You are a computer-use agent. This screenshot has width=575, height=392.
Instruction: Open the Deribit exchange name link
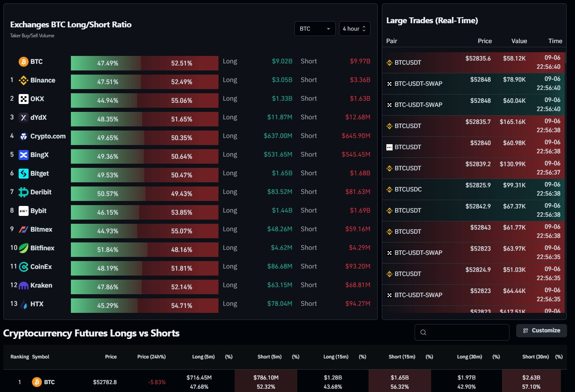pos(41,192)
